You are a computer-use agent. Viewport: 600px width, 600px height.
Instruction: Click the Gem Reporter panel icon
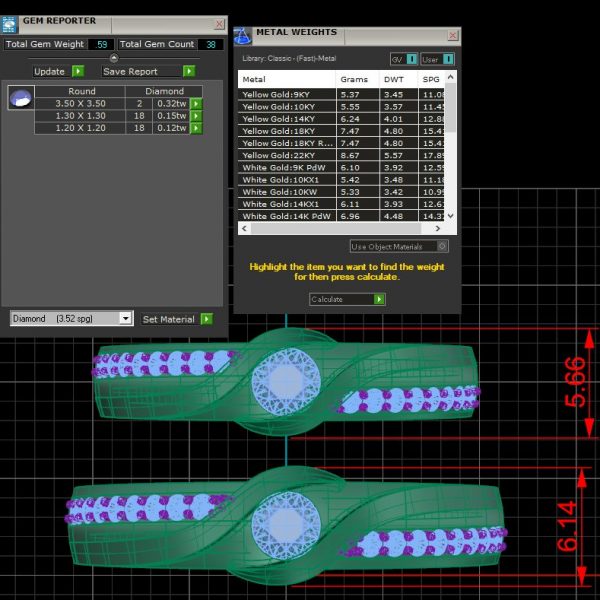[x=9, y=25]
